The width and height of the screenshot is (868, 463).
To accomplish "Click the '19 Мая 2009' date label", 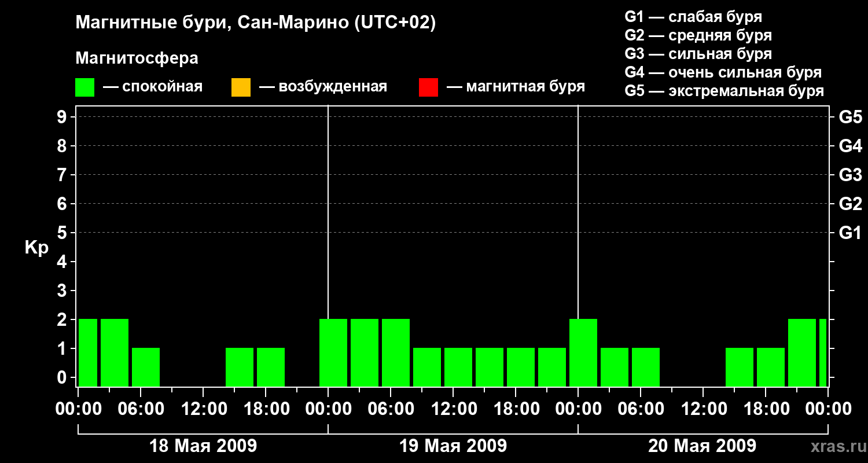I will tap(453, 446).
